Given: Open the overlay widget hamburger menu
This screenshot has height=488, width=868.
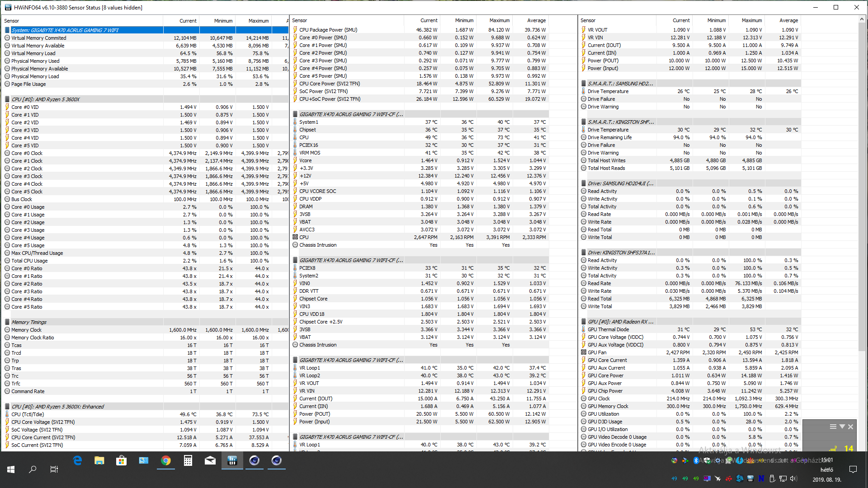Looking at the screenshot, I should point(833,427).
